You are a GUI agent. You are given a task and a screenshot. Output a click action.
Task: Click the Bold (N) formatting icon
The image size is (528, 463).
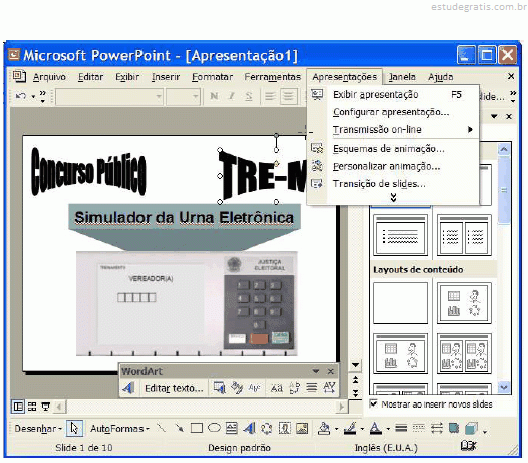pyautogui.click(x=214, y=96)
